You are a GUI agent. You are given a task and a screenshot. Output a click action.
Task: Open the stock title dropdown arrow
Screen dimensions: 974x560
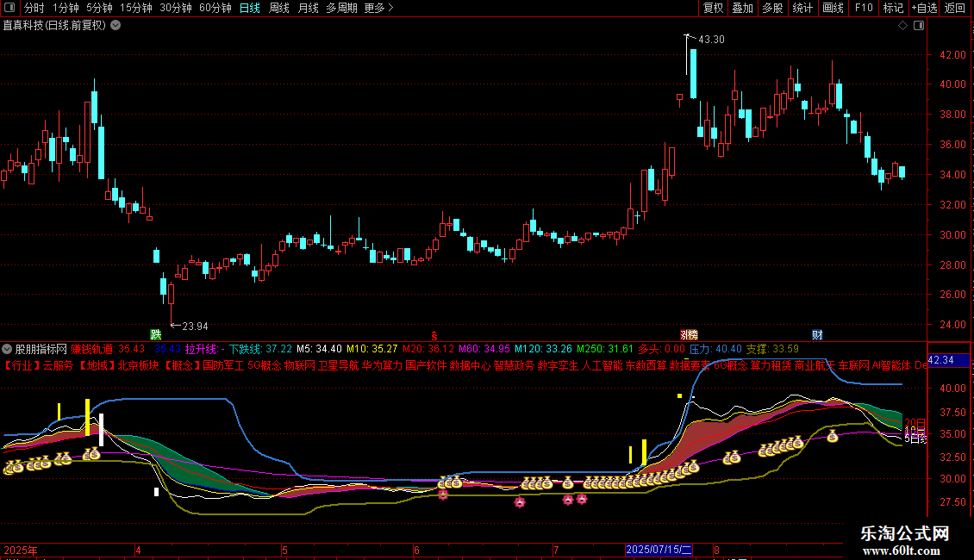coord(116,26)
